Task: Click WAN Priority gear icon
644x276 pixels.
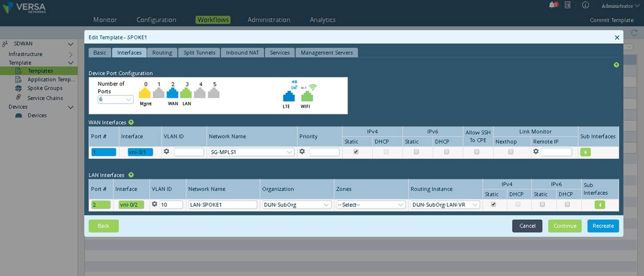Action: (302, 151)
